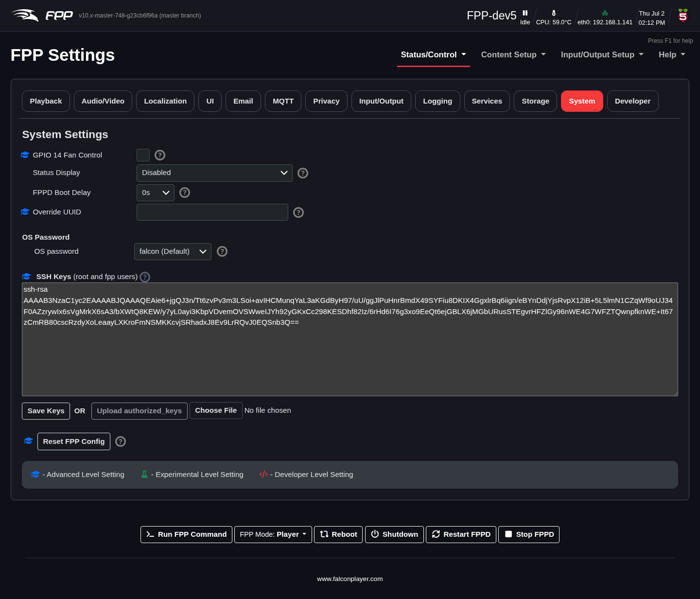Open the FPP Mode: Player dropdown
The width and height of the screenshot is (700, 599).
(x=273, y=534)
